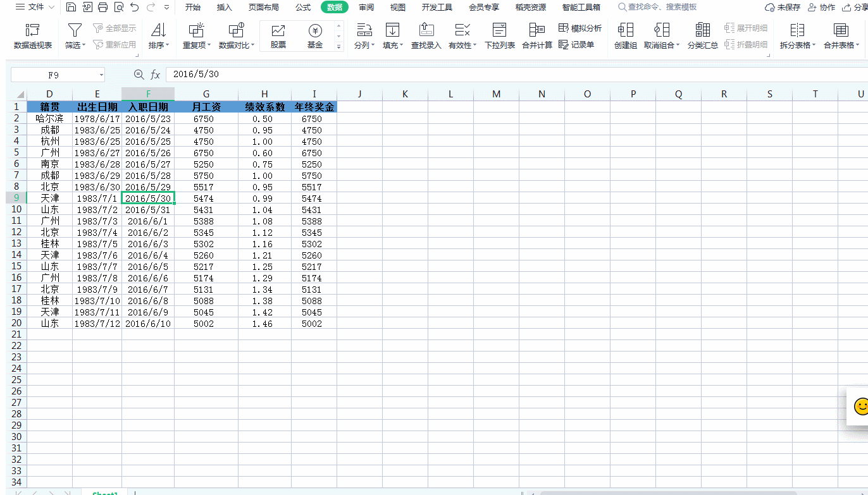The image size is (868, 495).
Task: Select row header 21
Action: (16, 334)
